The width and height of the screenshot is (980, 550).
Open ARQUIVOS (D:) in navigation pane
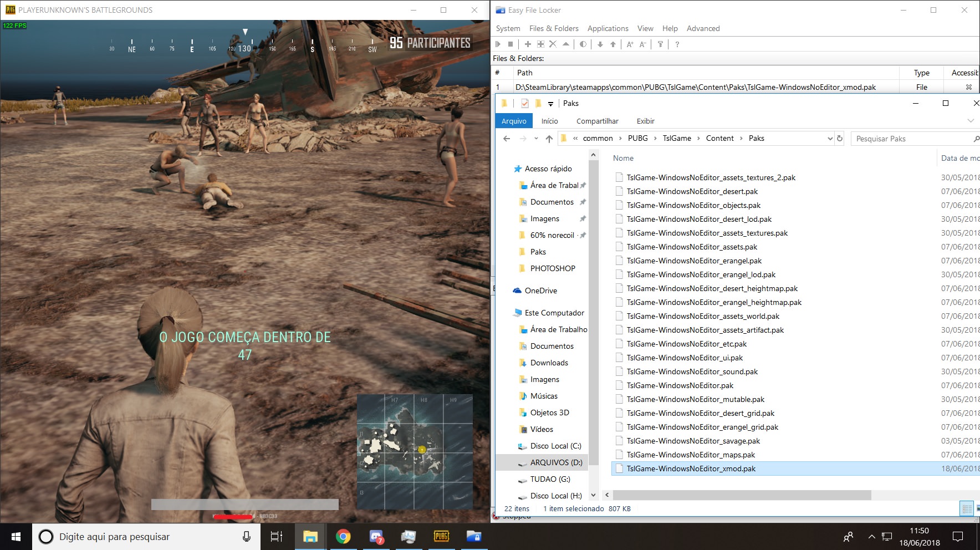(x=556, y=462)
